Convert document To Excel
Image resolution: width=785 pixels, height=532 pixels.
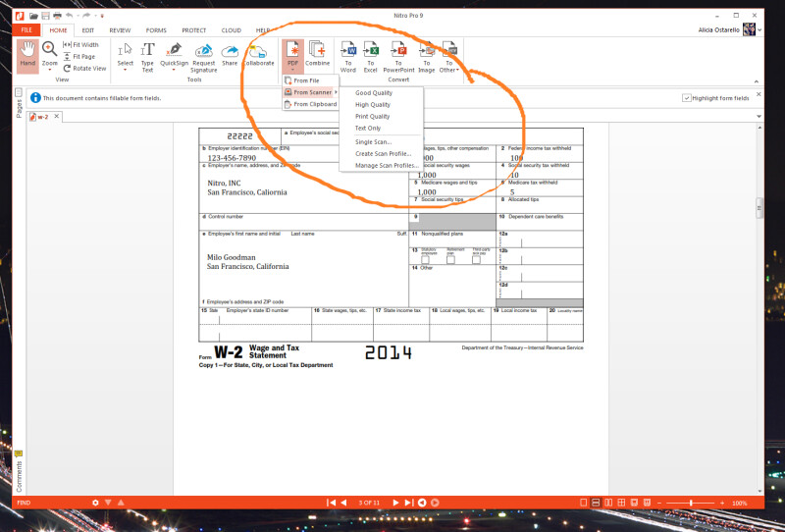[371, 57]
